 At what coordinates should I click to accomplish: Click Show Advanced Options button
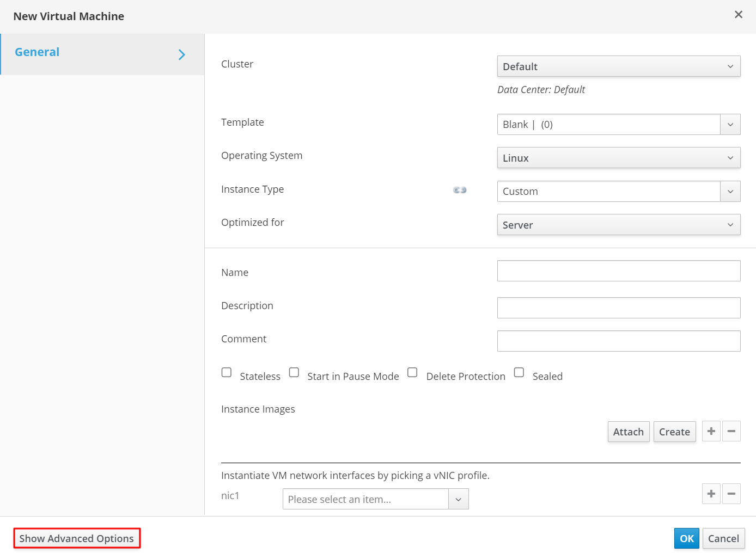[77, 538]
